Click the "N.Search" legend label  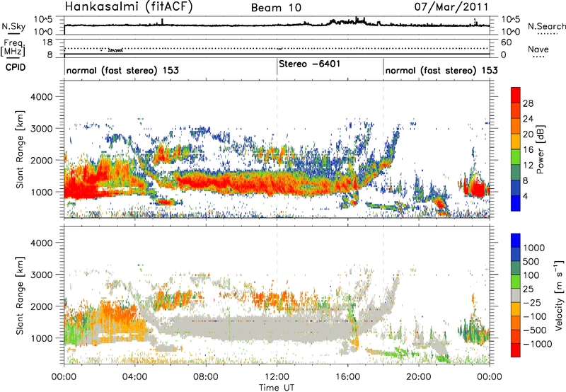(x=546, y=26)
